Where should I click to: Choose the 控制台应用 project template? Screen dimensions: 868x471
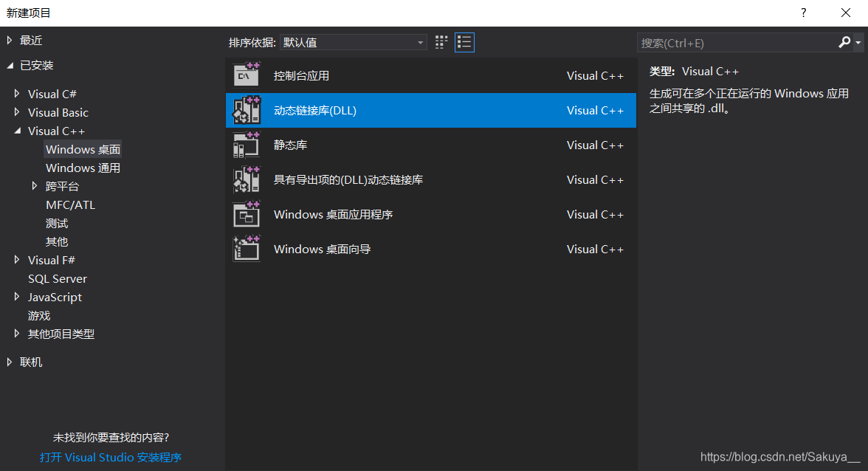pos(431,75)
